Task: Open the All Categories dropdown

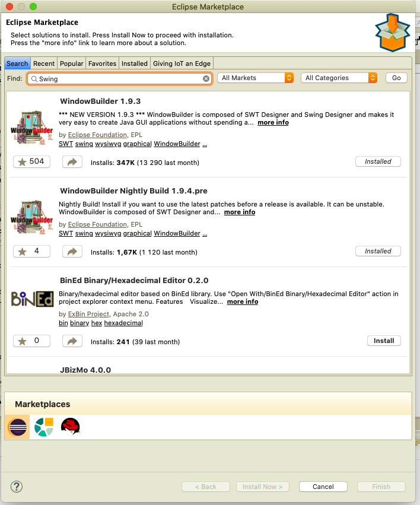Action: [x=339, y=78]
